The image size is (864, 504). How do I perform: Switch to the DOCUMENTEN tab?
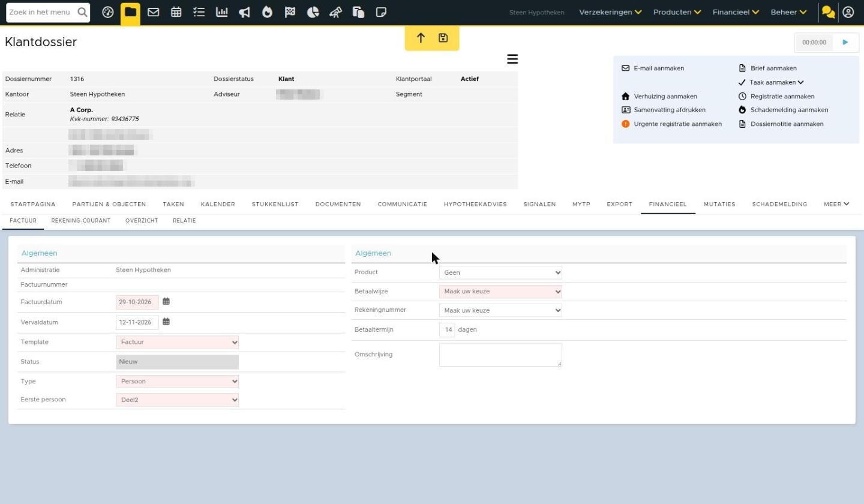(338, 204)
